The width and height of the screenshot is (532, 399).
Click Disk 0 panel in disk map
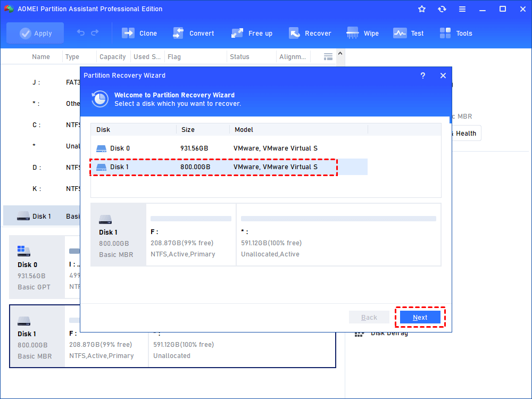pyautogui.click(x=37, y=268)
